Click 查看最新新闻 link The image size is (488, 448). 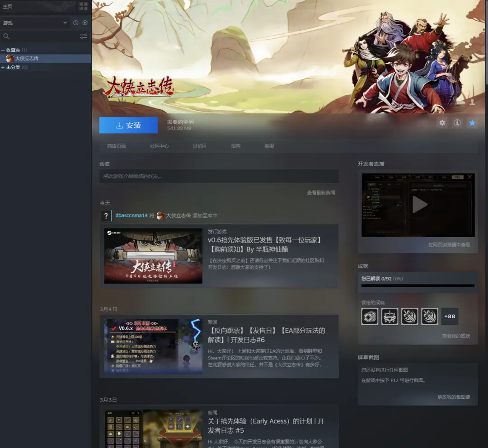click(x=321, y=192)
